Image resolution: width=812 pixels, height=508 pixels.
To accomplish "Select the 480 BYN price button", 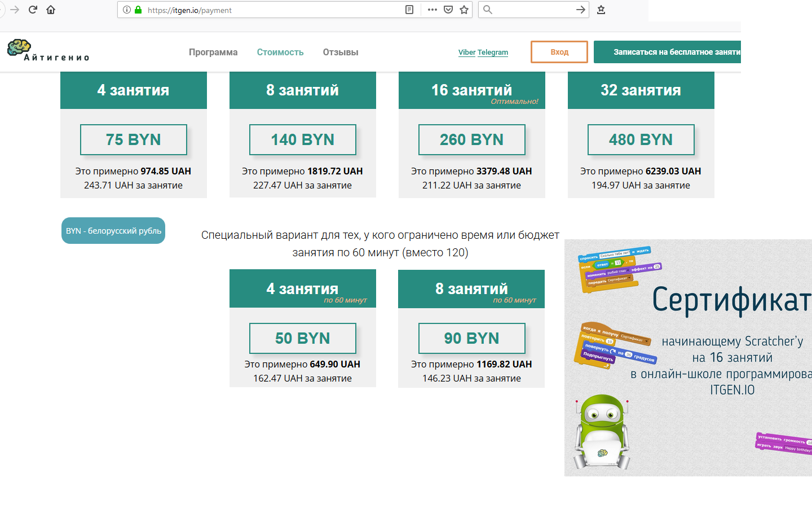I will [641, 139].
